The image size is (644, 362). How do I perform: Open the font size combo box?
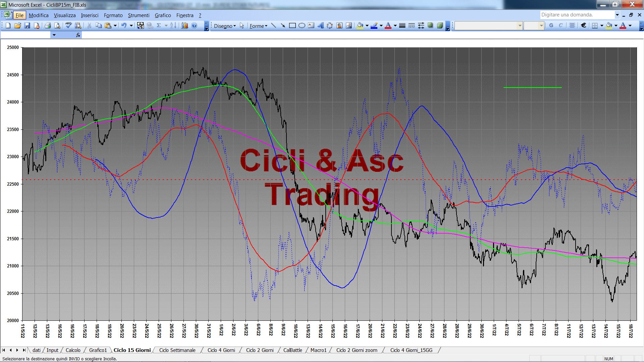point(534,26)
